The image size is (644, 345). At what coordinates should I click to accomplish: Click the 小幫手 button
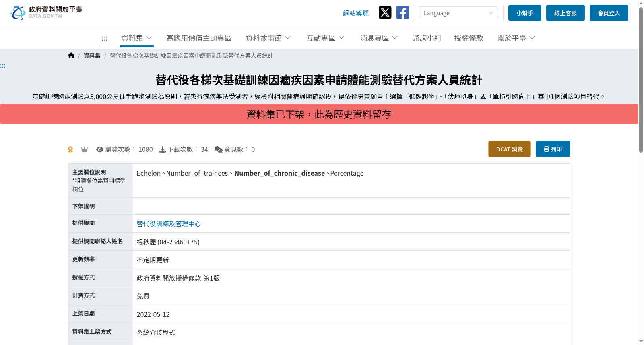[524, 13]
